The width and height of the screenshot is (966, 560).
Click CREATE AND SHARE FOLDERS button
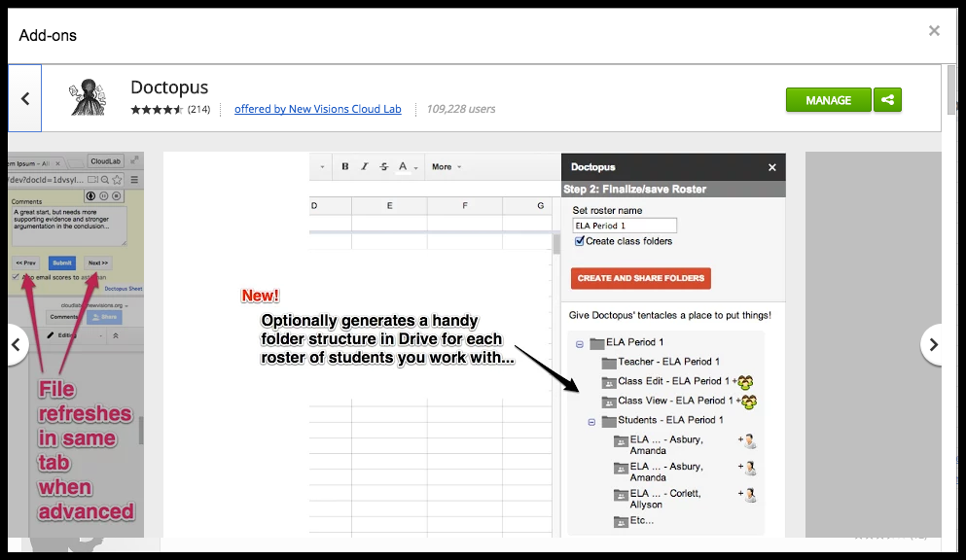coord(641,278)
